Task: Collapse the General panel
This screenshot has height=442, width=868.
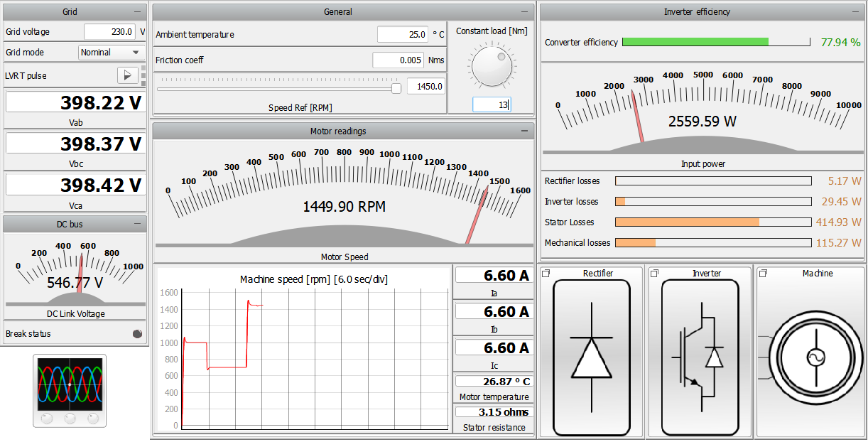Action: click(x=524, y=12)
